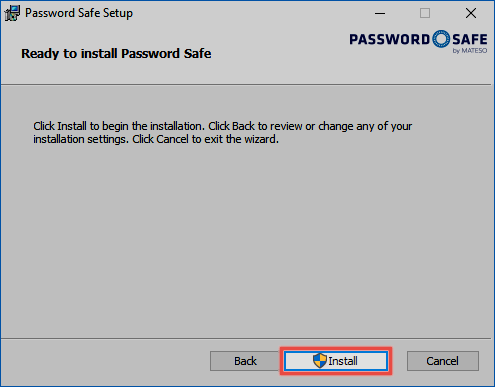Exit the wizard with Cancel
495x387 pixels.
pyautogui.click(x=443, y=361)
